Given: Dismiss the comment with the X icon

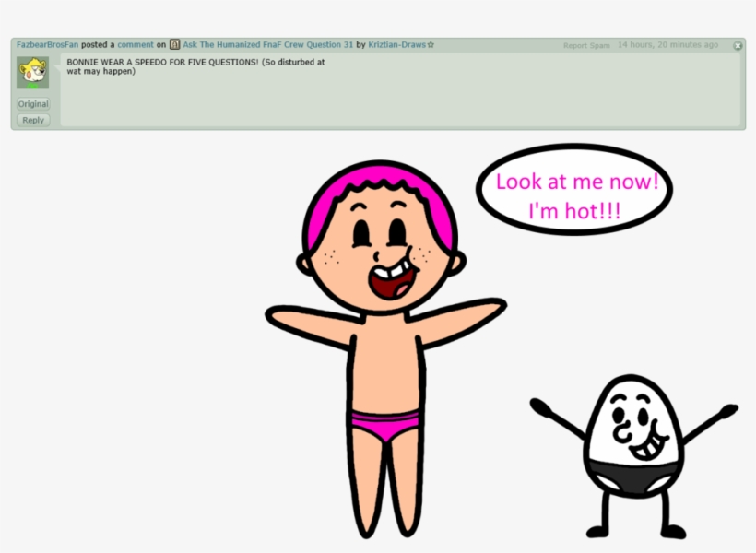Looking at the screenshot, I should 738,46.
